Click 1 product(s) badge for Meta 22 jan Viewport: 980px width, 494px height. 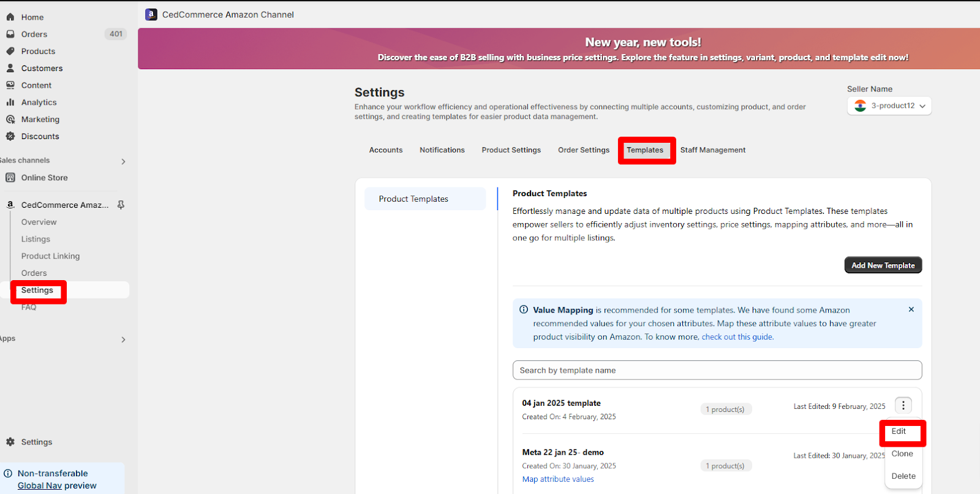click(x=726, y=466)
